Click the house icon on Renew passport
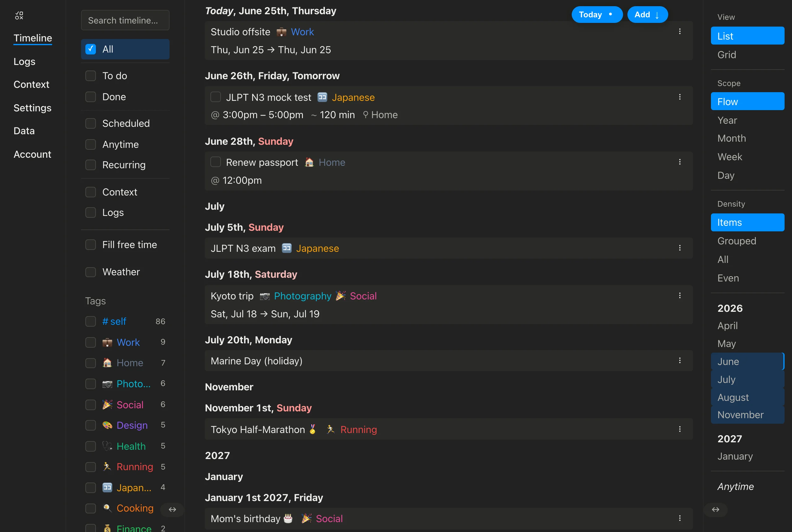This screenshot has height=532, width=792. (309, 162)
